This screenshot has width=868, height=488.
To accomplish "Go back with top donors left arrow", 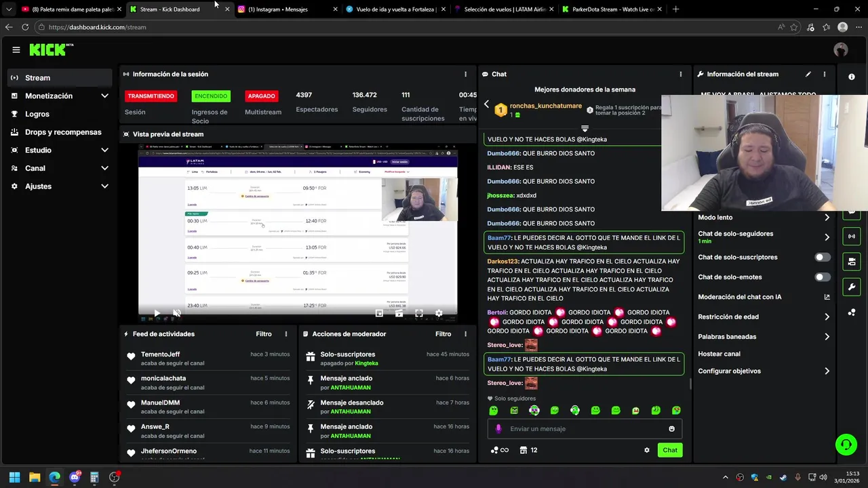I will coord(486,104).
